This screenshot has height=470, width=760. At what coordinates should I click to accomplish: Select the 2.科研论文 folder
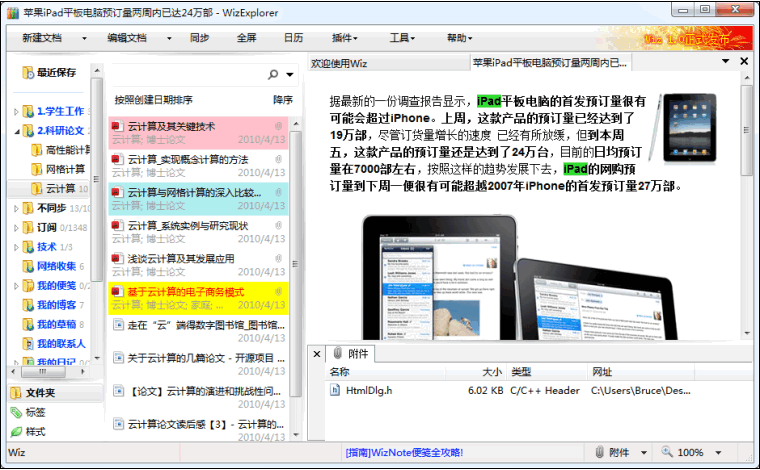pos(60,131)
